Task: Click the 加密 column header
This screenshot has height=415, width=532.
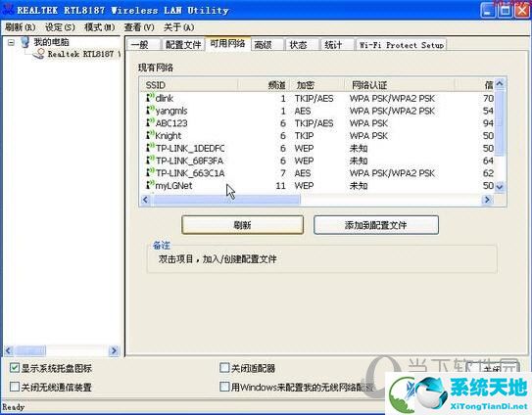Action: (x=316, y=85)
